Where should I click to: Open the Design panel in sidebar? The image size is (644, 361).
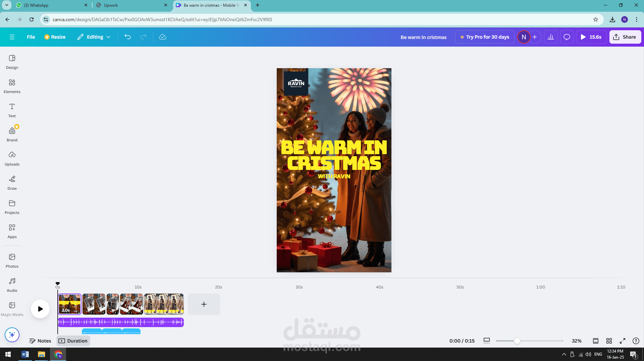12,62
